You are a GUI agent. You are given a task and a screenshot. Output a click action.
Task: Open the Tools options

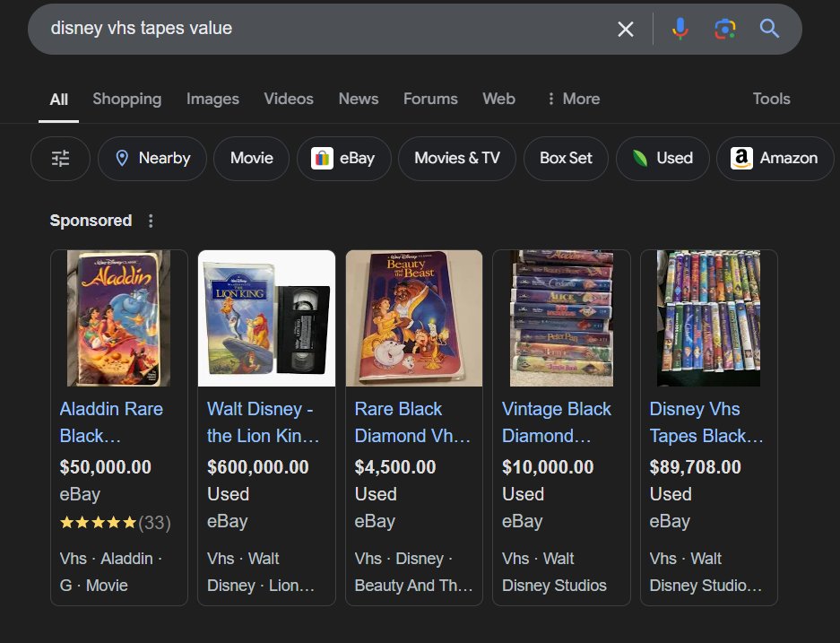[x=772, y=99]
